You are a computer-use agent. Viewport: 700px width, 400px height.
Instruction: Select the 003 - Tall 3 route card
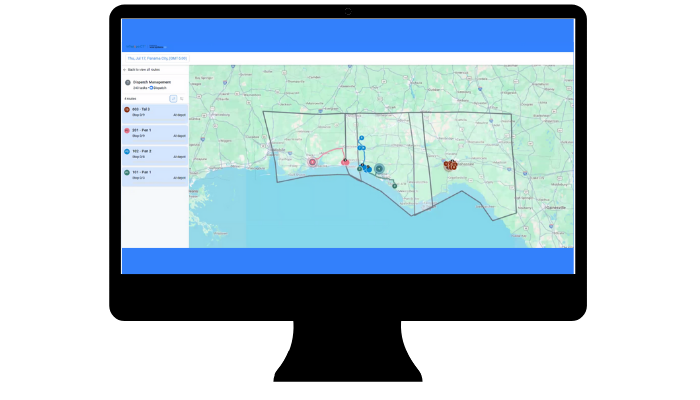point(155,113)
